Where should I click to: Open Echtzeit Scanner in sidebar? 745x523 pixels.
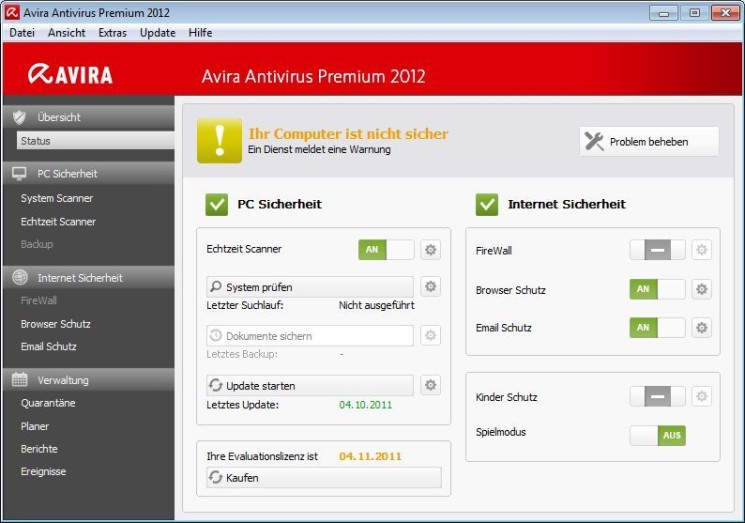coord(58,221)
